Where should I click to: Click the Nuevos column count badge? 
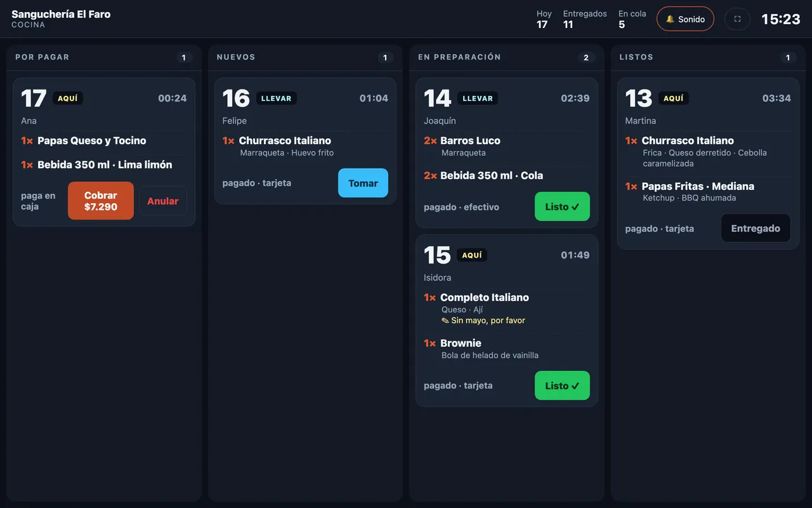coord(385,58)
